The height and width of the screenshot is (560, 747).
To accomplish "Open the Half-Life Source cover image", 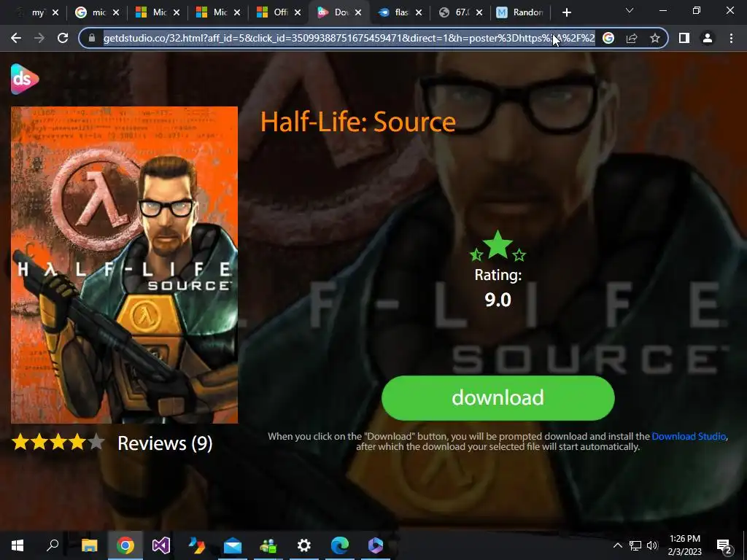I will point(124,265).
